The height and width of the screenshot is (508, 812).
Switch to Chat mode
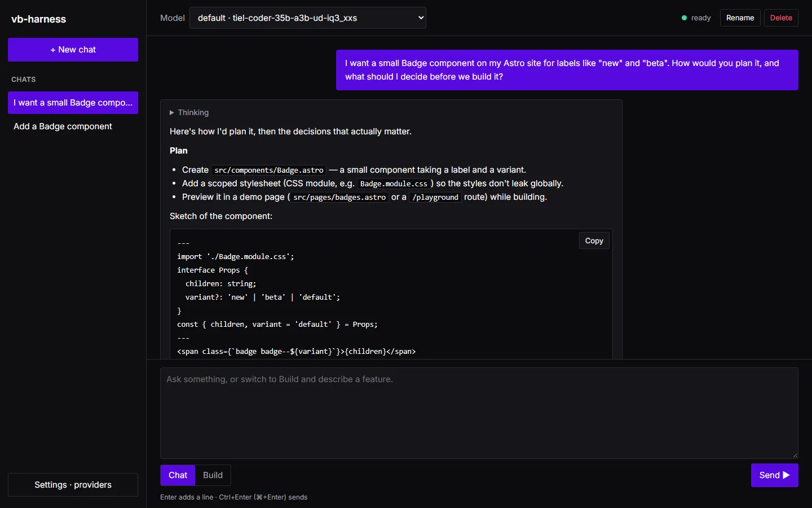[x=178, y=475]
